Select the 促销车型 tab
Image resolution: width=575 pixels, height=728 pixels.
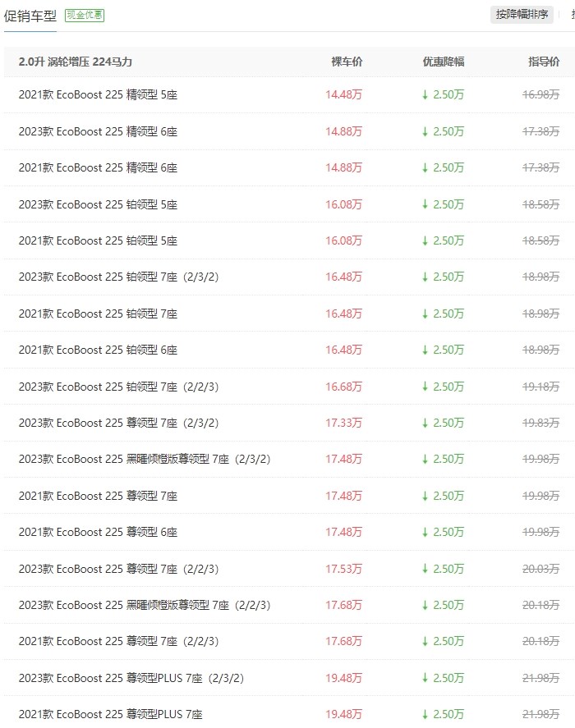(30, 16)
